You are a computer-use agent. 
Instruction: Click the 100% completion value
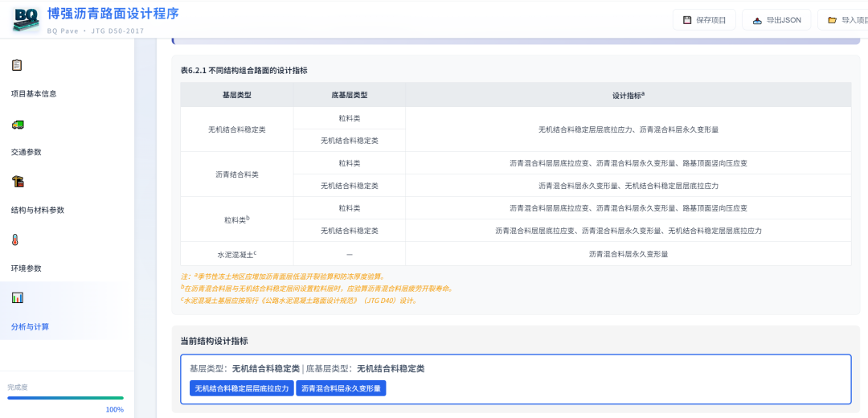point(115,410)
